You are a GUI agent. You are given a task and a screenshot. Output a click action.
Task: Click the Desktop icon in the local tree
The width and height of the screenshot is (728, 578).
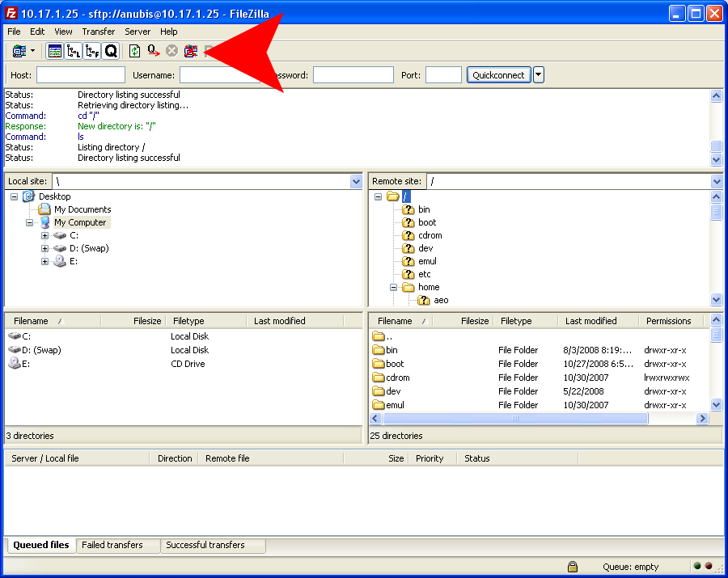coord(29,196)
